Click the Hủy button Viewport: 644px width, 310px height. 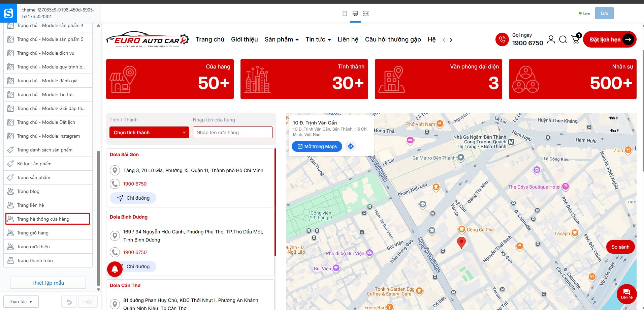(x=88, y=302)
